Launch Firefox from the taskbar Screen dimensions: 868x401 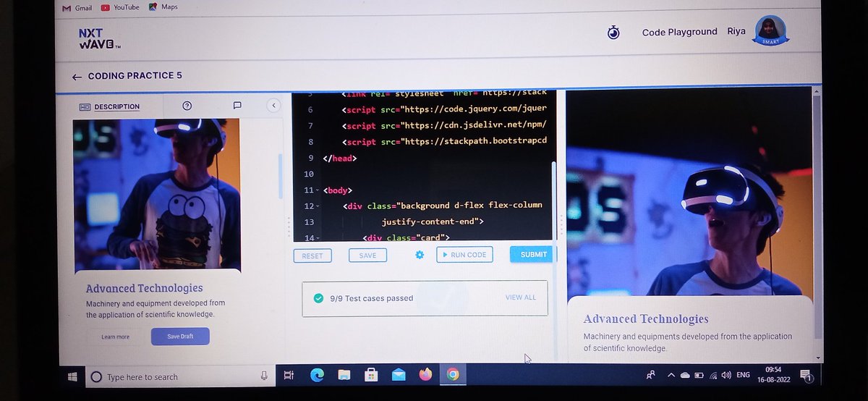(x=425, y=375)
